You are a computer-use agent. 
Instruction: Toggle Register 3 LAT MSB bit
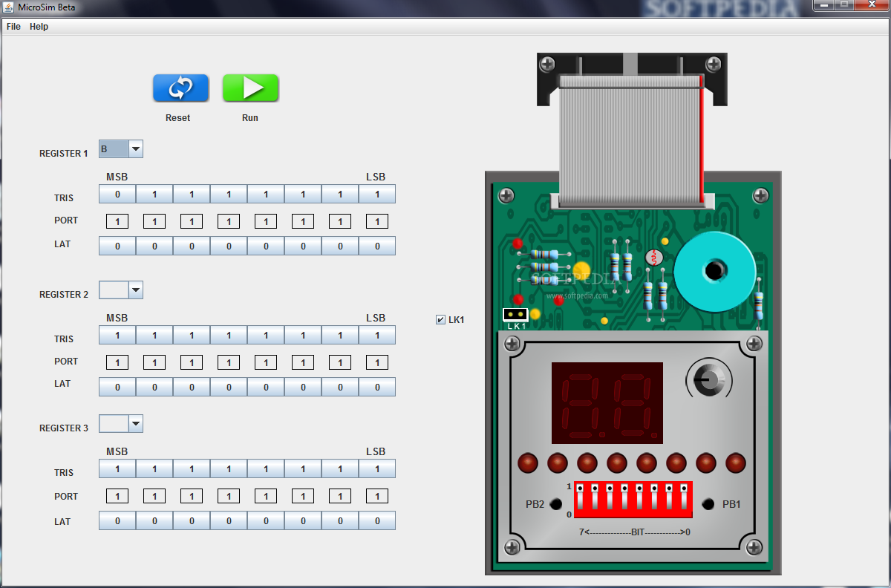[117, 520]
